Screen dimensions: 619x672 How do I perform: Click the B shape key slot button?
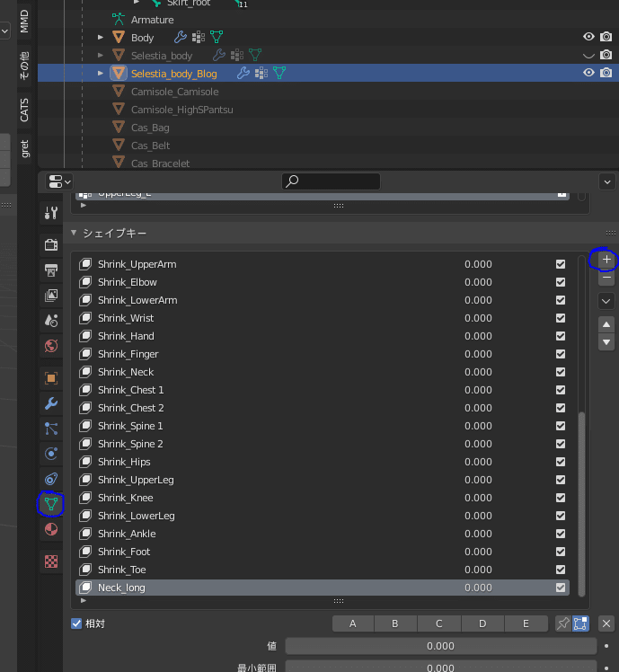(x=395, y=623)
